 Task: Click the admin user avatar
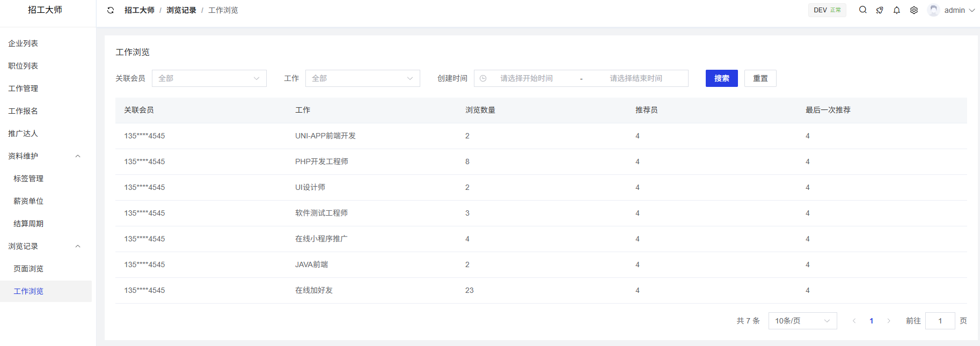click(x=933, y=10)
